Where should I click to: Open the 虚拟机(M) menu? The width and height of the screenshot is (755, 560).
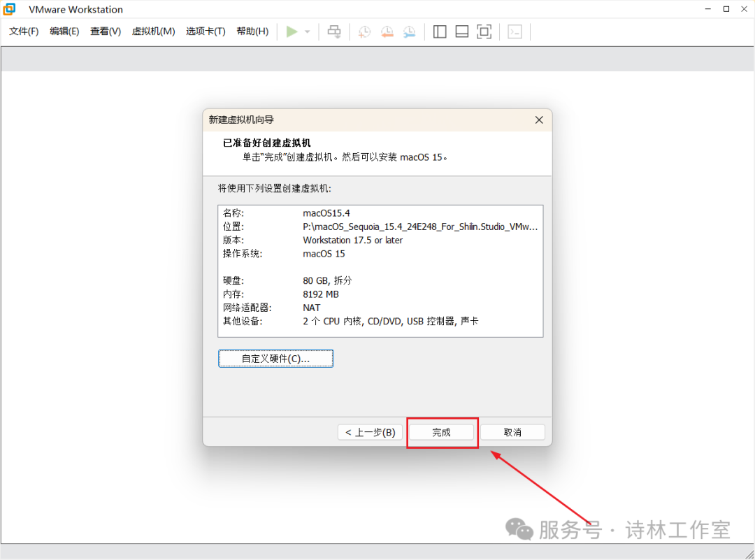pyautogui.click(x=153, y=31)
